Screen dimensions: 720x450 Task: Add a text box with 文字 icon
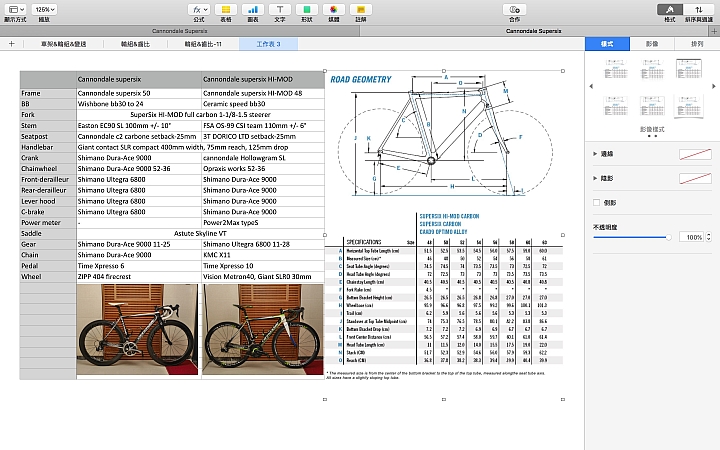tap(280, 10)
